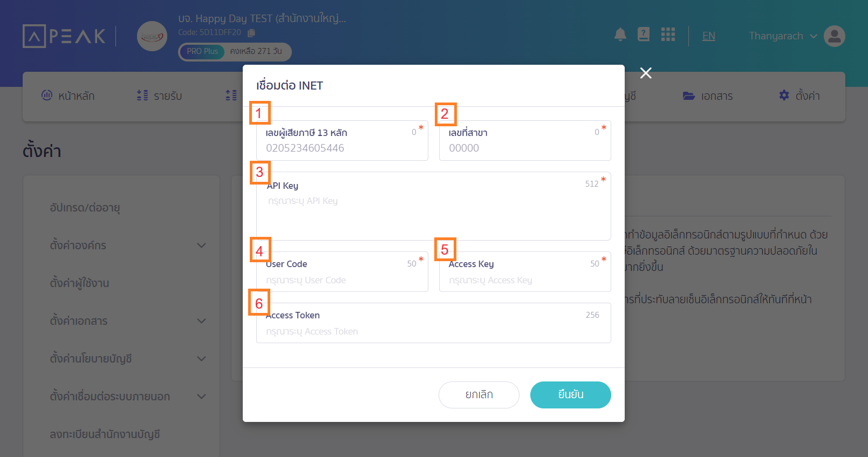Viewport: 868px width, 457px height.
Task: Switch language via EN link
Action: pyautogui.click(x=708, y=36)
